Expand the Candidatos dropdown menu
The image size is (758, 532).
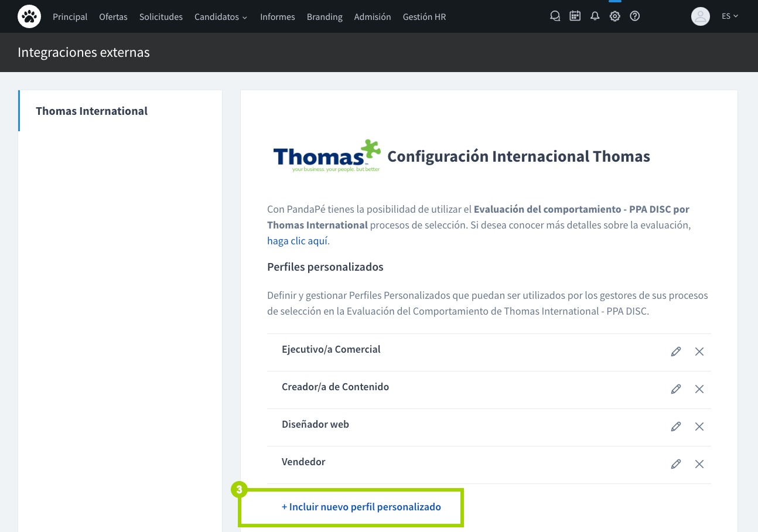pos(220,17)
